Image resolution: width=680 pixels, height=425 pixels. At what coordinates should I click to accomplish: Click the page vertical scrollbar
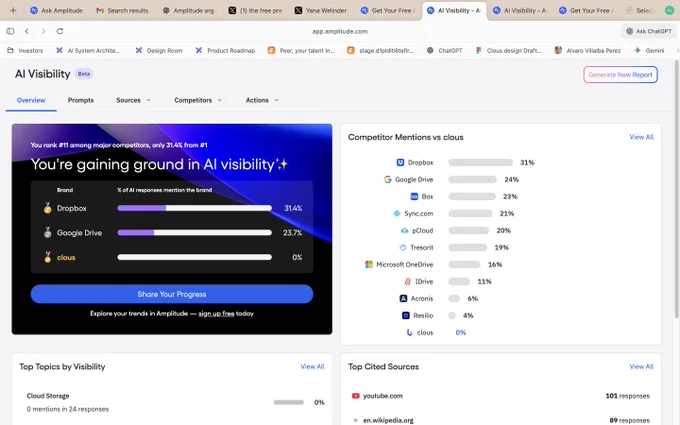677,189
